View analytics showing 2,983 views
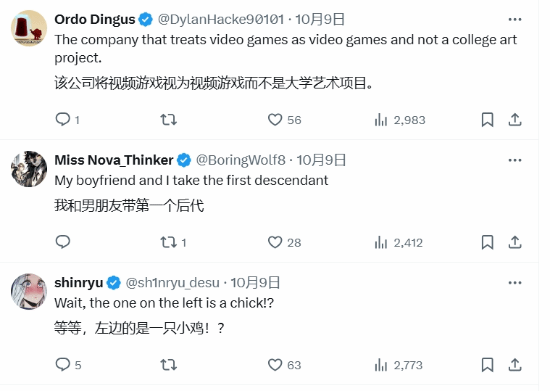The image size is (550, 391). coord(400,120)
